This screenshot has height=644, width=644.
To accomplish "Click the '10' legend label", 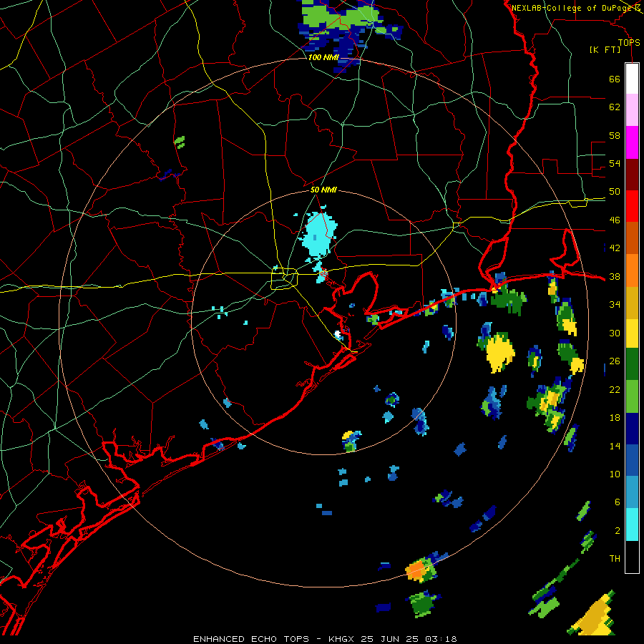I will point(615,474).
